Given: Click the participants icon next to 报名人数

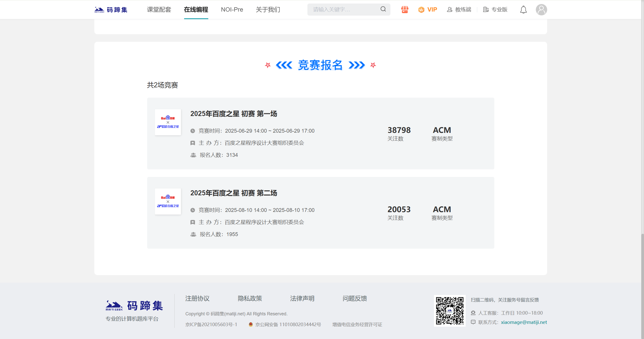Looking at the screenshot, I should pos(193,155).
